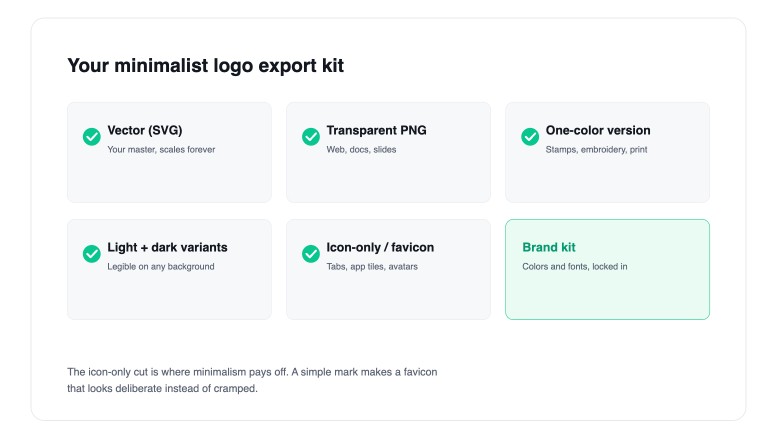Image resolution: width=773 pixels, height=435 pixels.
Task: Click the 'Colors and fonts, locked in' text
Action: [575, 266]
